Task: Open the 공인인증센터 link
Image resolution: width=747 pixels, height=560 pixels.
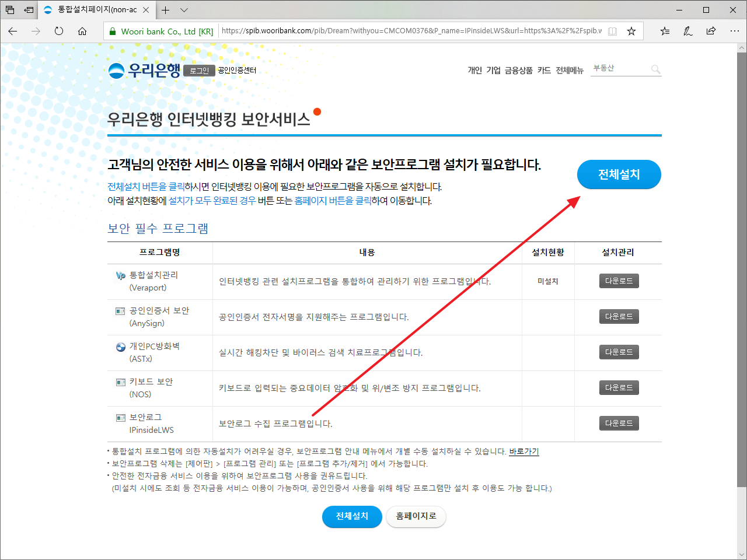Action: [x=237, y=70]
